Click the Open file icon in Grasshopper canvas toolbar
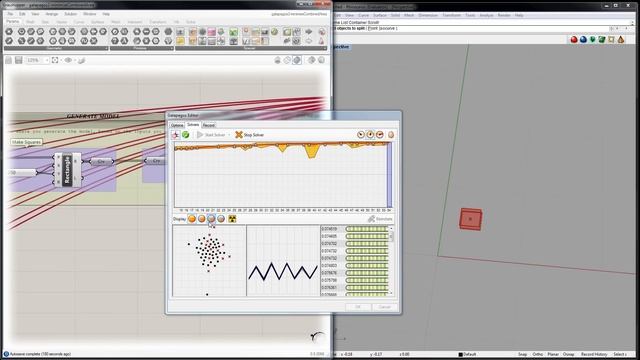This screenshot has width=640, height=360. click(9, 60)
